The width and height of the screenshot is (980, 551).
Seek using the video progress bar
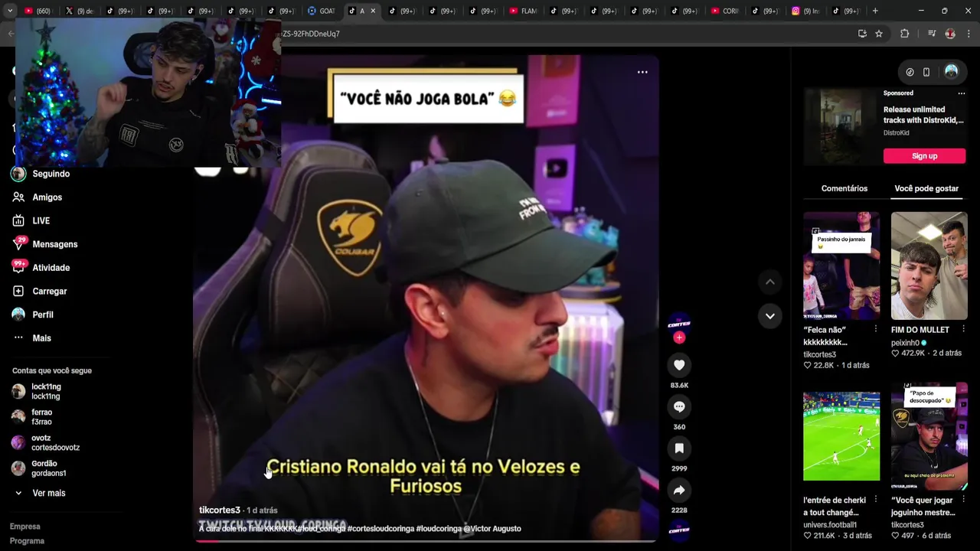[426, 541]
